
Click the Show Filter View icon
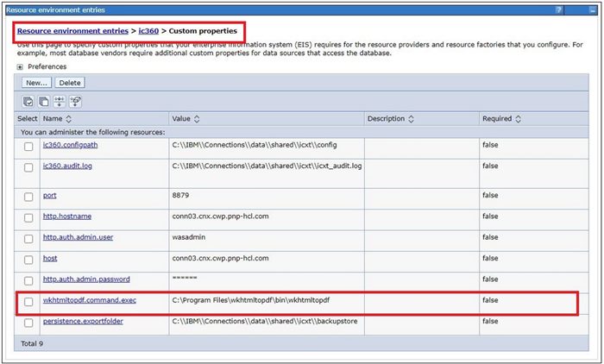click(x=60, y=102)
